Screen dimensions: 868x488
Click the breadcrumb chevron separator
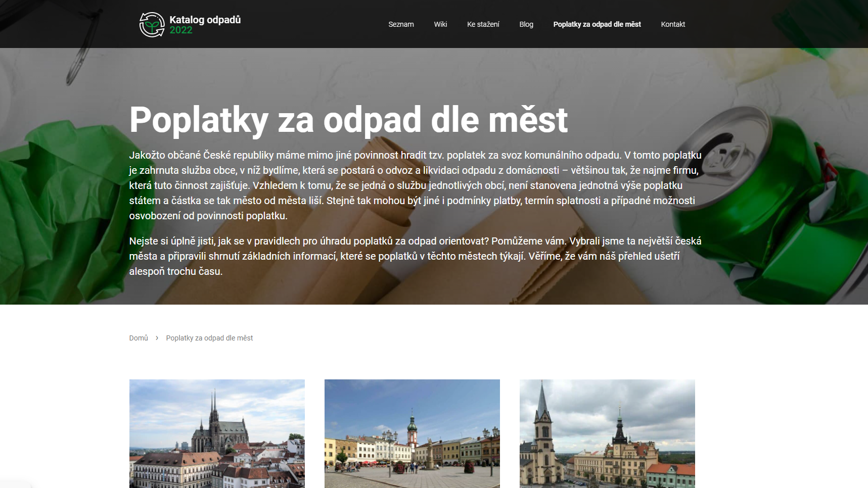(x=157, y=338)
